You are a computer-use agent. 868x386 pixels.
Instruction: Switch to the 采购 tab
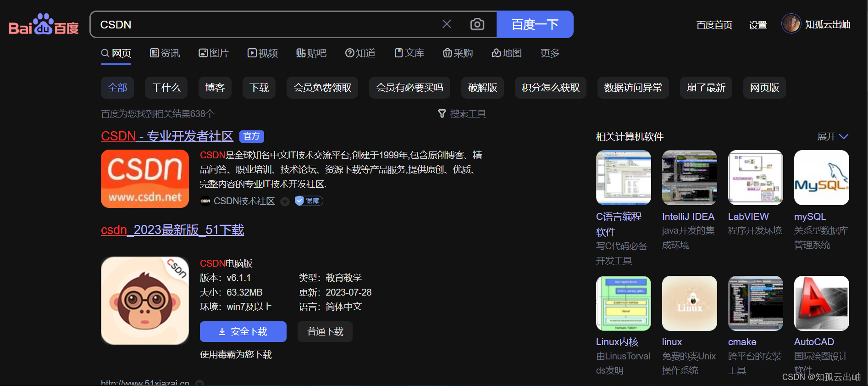tap(458, 53)
